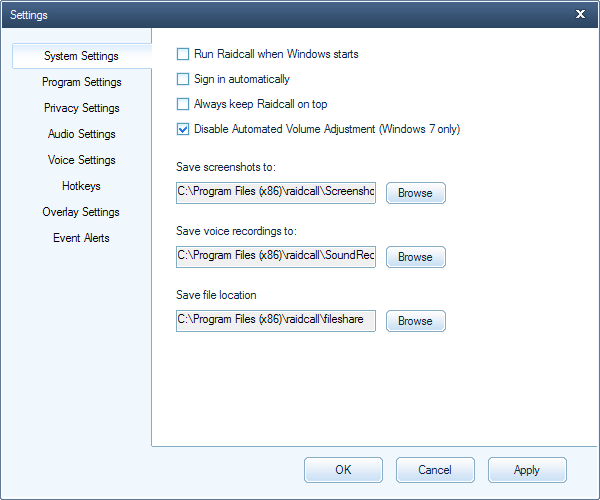Click the fileshare path field
The image size is (600, 500).
pos(276,321)
